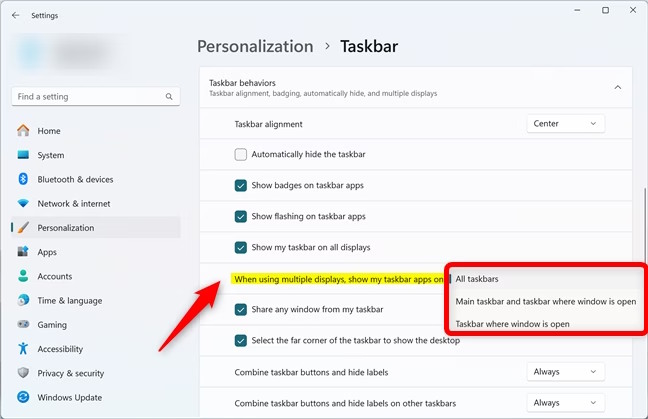Click the Taskbar alignment label
Screen dimensions: 648x419
(x=269, y=124)
